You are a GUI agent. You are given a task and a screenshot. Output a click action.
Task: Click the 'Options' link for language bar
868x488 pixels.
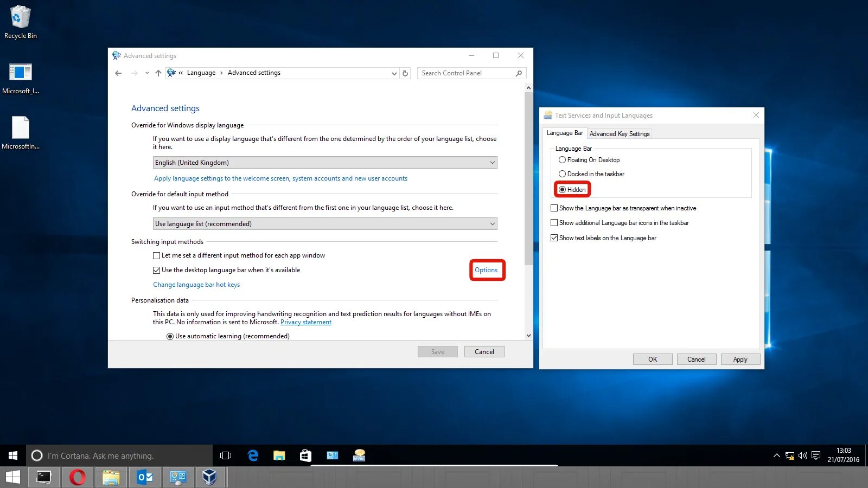[x=486, y=270]
